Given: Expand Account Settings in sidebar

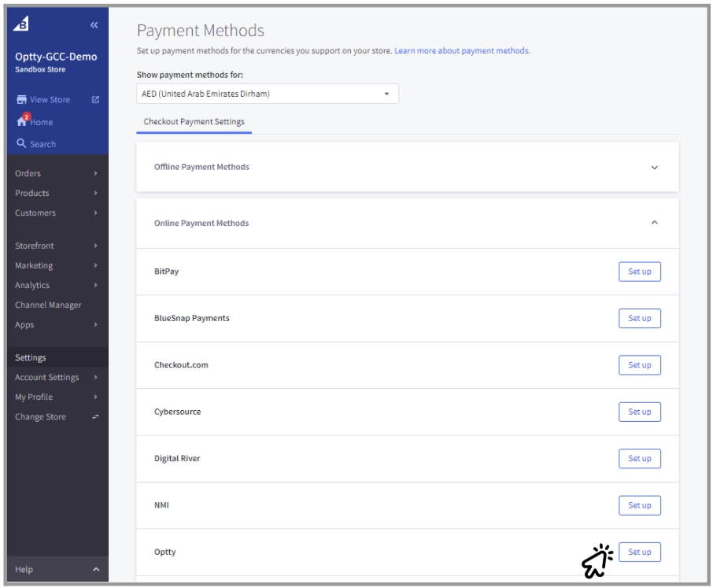Looking at the screenshot, I should [x=57, y=377].
